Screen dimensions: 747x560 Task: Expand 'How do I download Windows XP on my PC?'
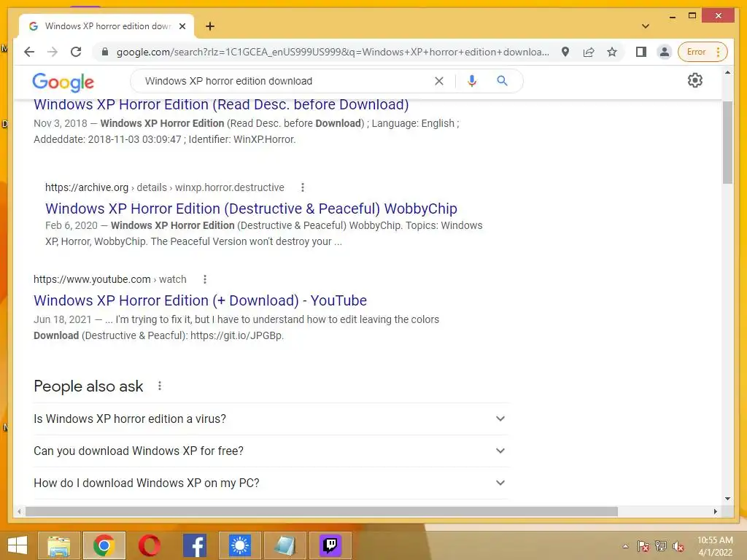click(x=271, y=483)
